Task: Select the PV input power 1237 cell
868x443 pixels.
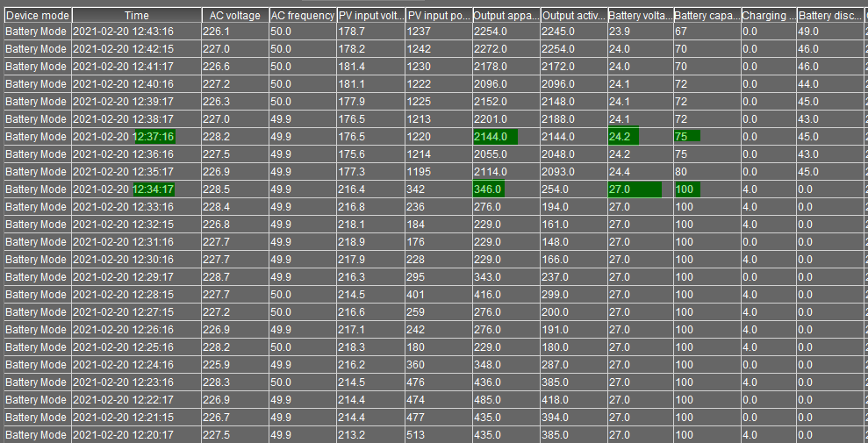Action: (420, 32)
